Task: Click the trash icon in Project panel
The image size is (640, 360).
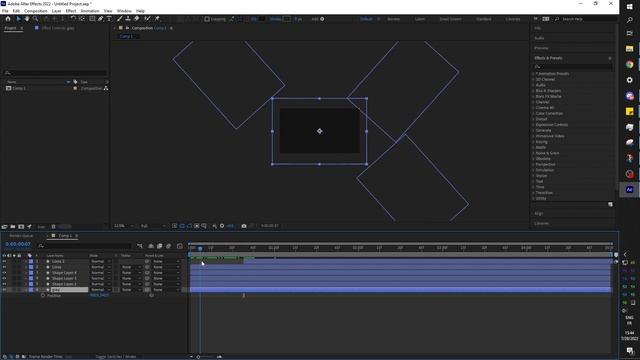Action: [x=53, y=227]
